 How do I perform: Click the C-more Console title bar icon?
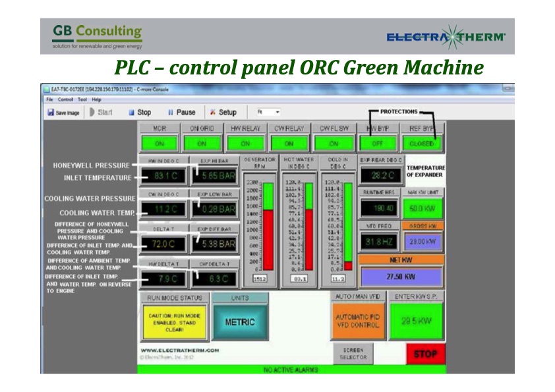[46, 90]
